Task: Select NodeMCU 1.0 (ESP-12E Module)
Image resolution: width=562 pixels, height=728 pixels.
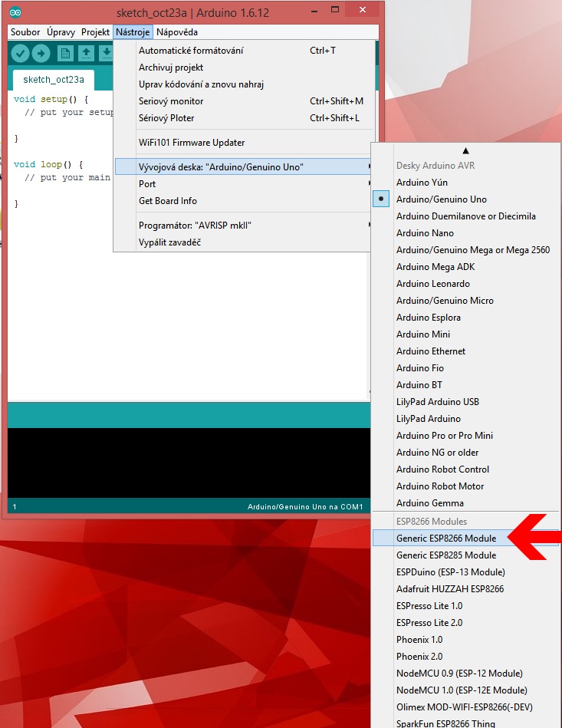Action: point(462,690)
